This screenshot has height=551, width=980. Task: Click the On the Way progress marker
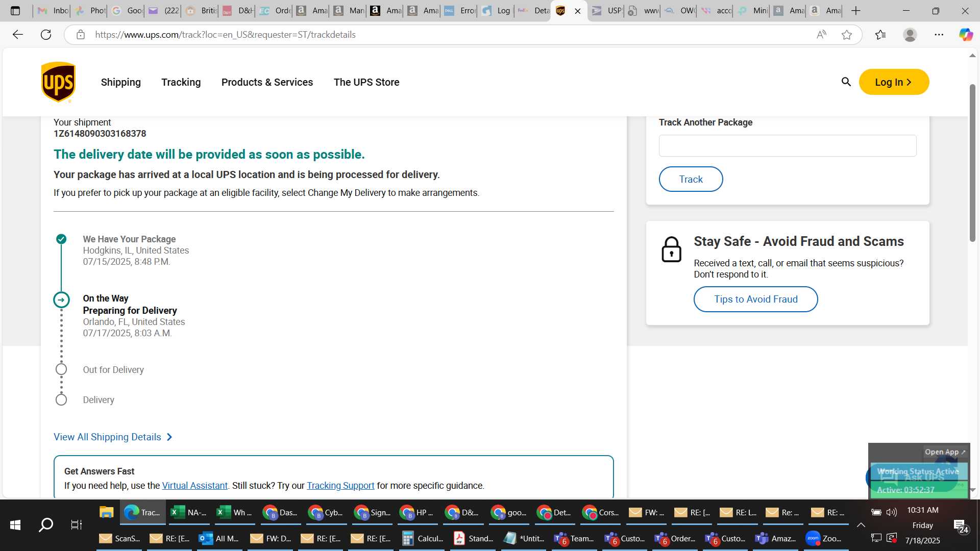[61, 299]
